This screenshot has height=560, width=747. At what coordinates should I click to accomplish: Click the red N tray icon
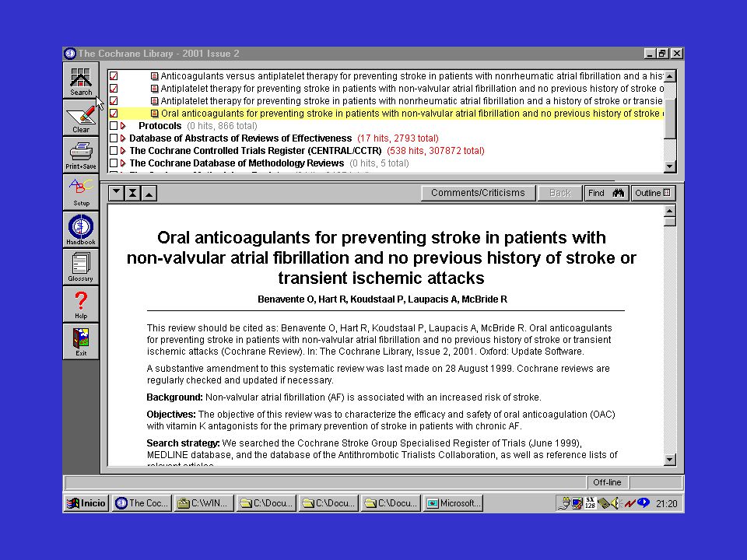[630, 503]
